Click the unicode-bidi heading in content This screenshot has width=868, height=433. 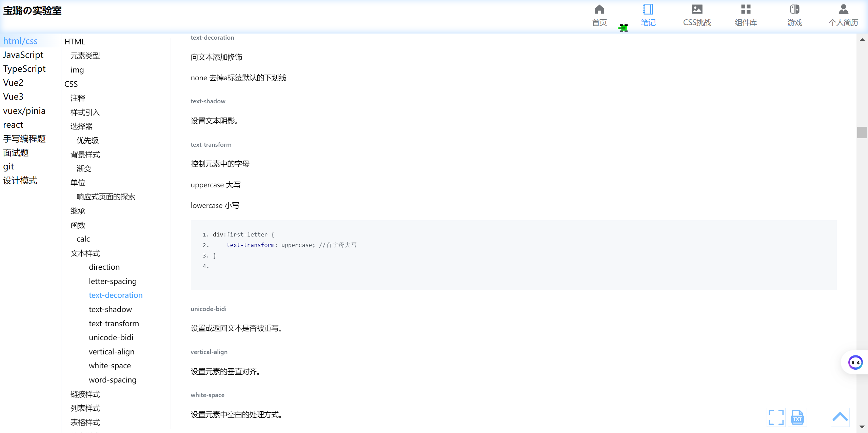click(x=209, y=309)
